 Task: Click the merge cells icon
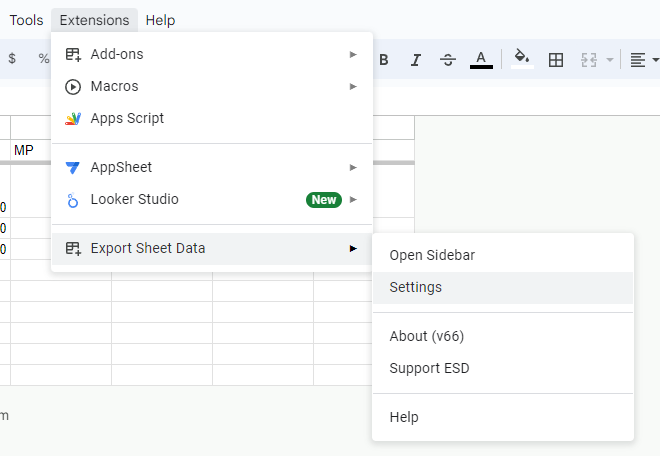589,60
